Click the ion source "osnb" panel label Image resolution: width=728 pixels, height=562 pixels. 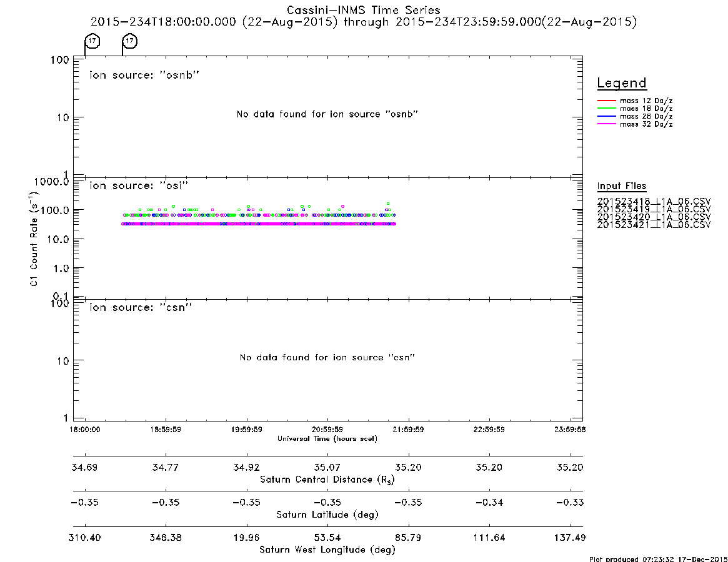pyautogui.click(x=144, y=75)
